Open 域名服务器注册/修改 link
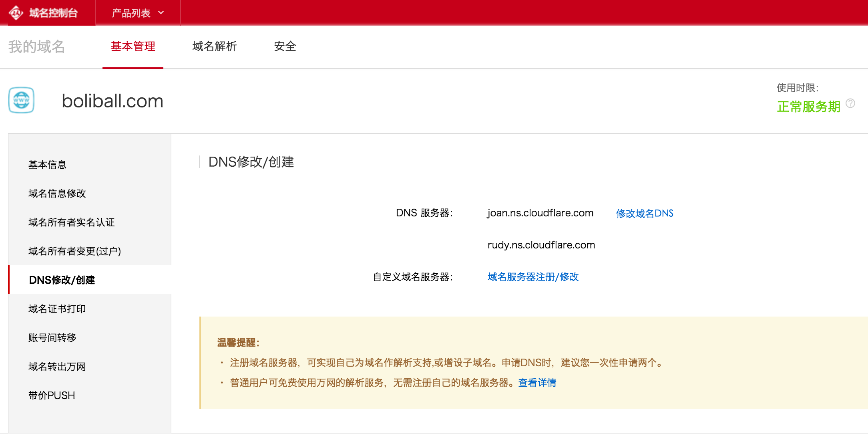Viewport: 868px width, 448px height. click(533, 277)
